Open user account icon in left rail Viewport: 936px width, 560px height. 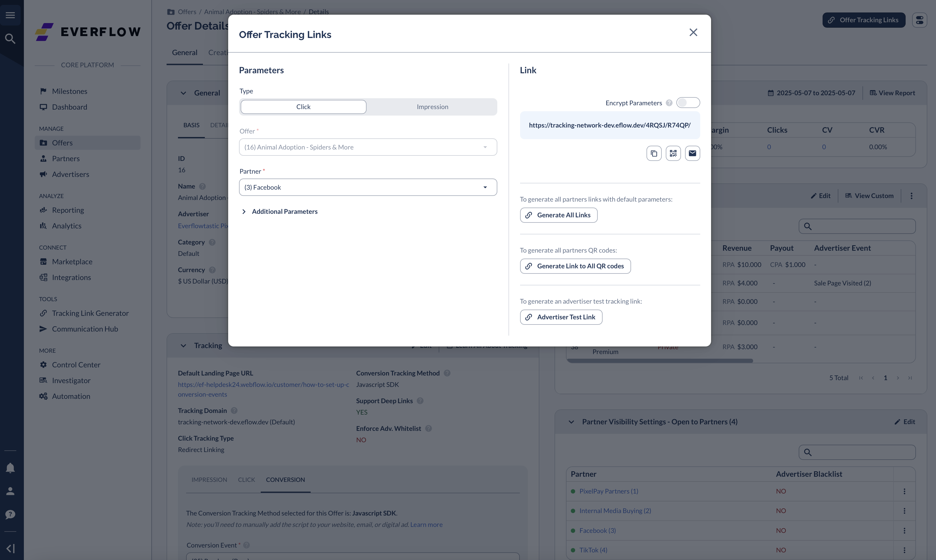pos(10,491)
